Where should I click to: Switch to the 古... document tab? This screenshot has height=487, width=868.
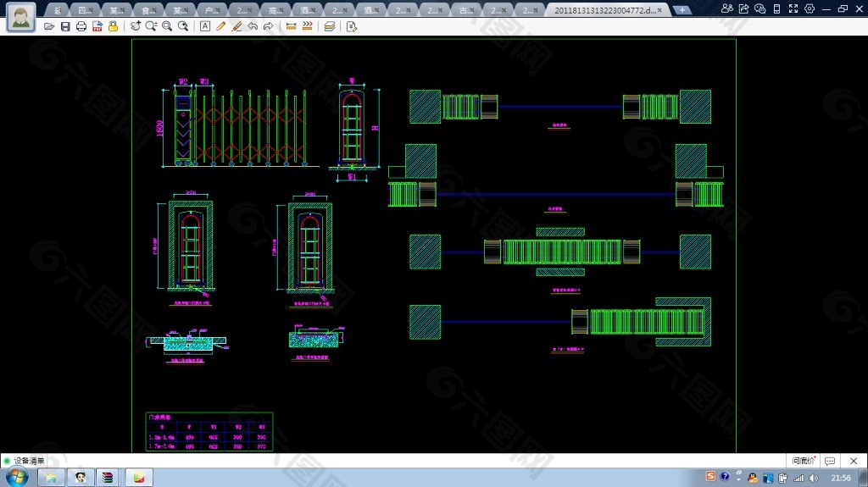click(x=466, y=10)
